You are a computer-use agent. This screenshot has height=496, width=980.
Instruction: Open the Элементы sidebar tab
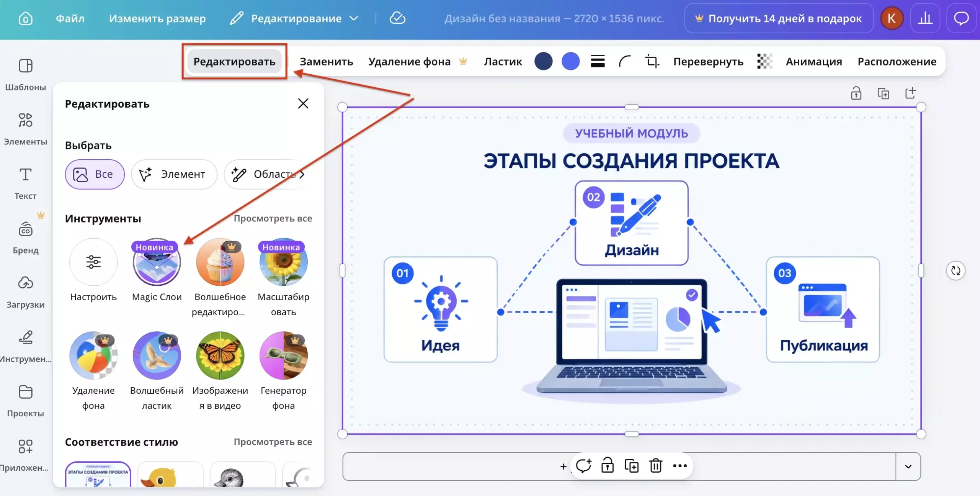pyautogui.click(x=25, y=129)
